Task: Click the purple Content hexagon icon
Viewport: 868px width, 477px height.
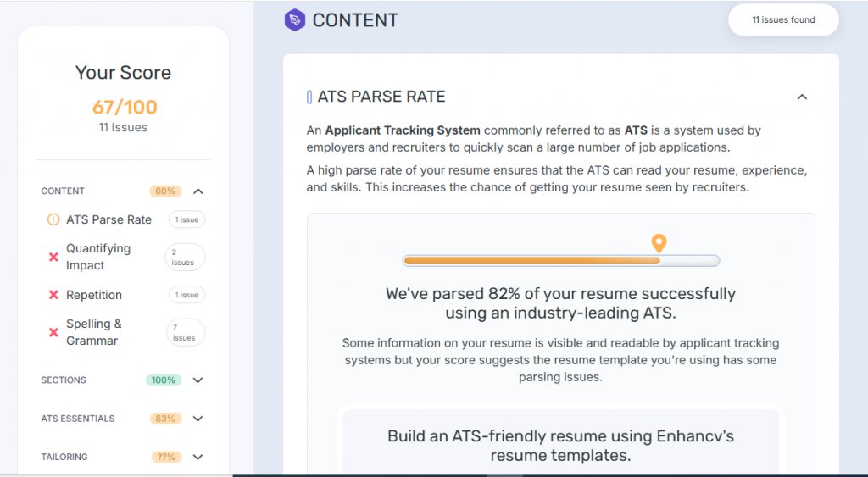Action: [x=294, y=20]
